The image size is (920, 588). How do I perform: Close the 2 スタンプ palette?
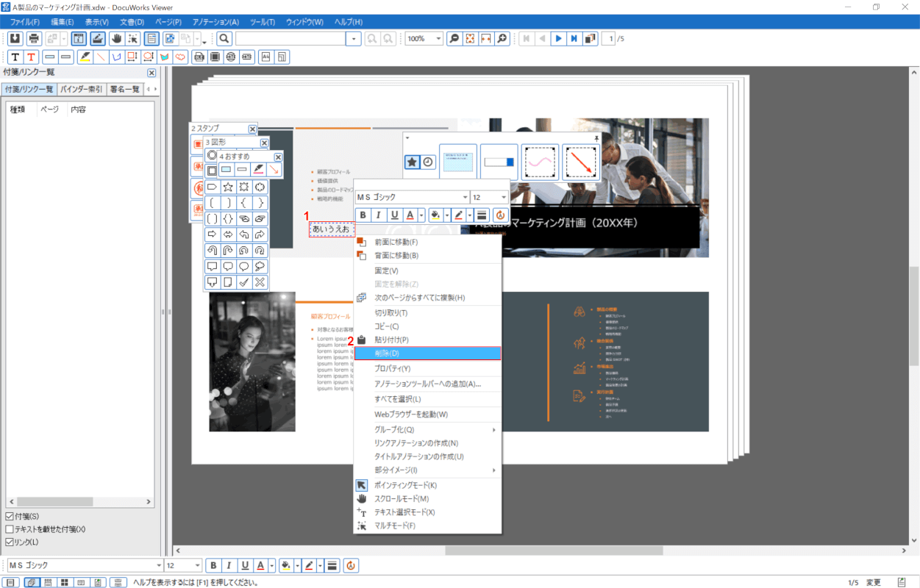click(x=252, y=129)
